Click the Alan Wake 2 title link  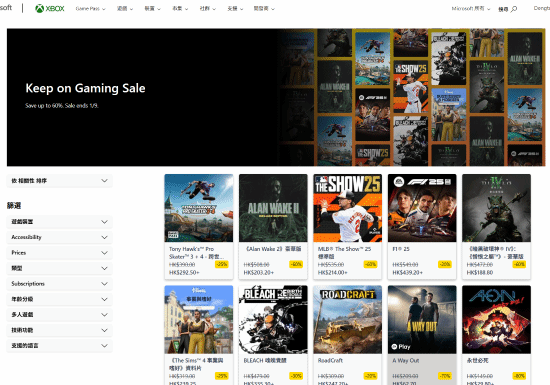pyautogui.click(x=273, y=249)
